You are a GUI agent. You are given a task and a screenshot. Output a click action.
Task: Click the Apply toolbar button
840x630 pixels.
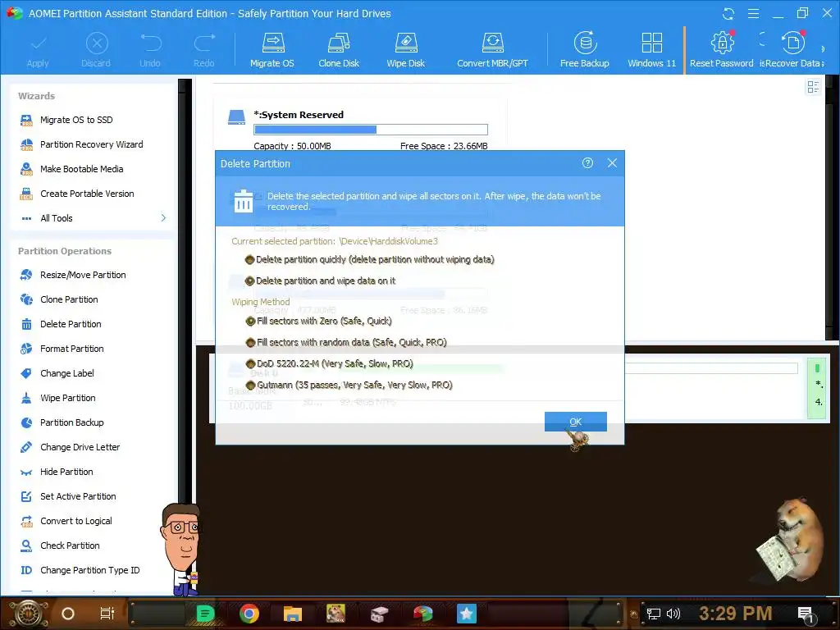click(x=38, y=50)
